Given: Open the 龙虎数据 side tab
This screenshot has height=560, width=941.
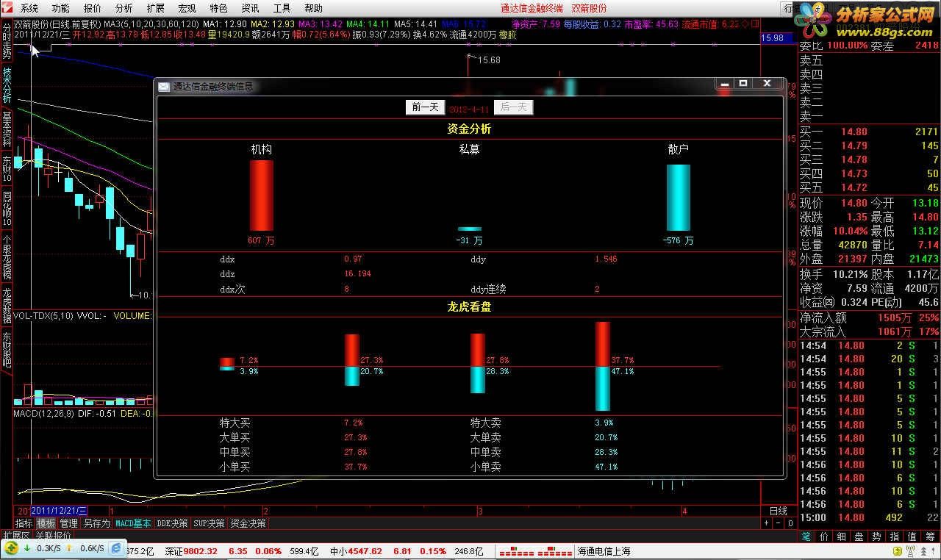Looking at the screenshot, I should pyautogui.click(x=7, y=305).
